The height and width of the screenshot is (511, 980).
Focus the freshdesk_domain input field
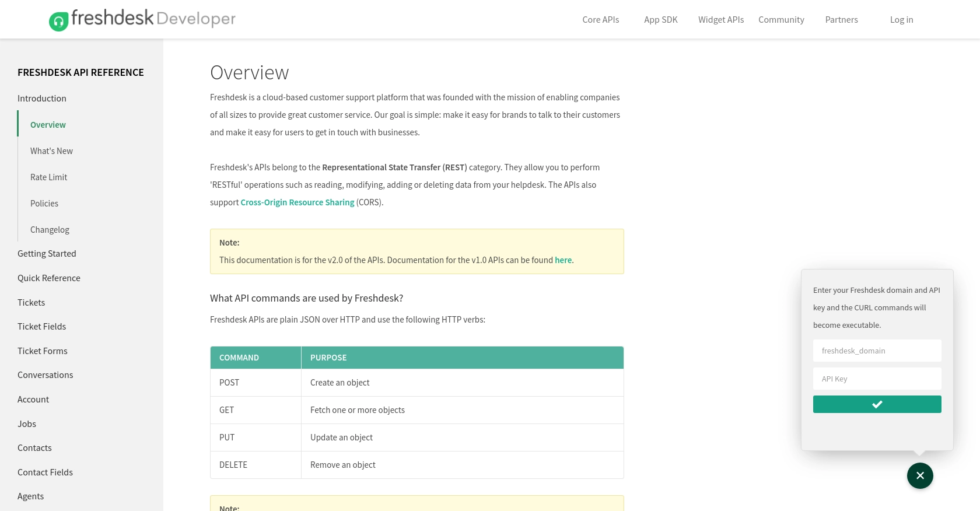coord(877,351)
